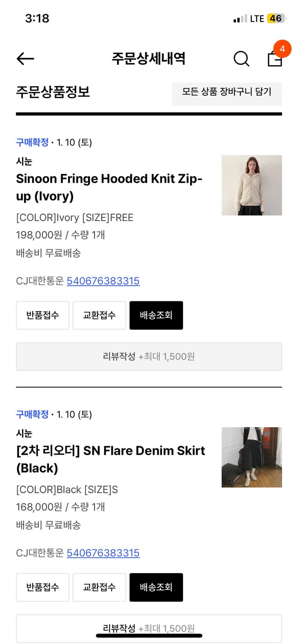The width and height of the screenshot is (298, 644).
Task: Write a review for the knit zip-up
Action: (149, 357)
